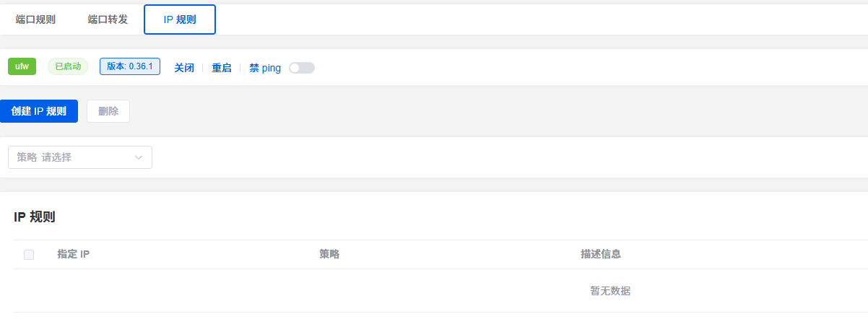
Task: Switch to the 端口规则 tab
Action: 35,19
